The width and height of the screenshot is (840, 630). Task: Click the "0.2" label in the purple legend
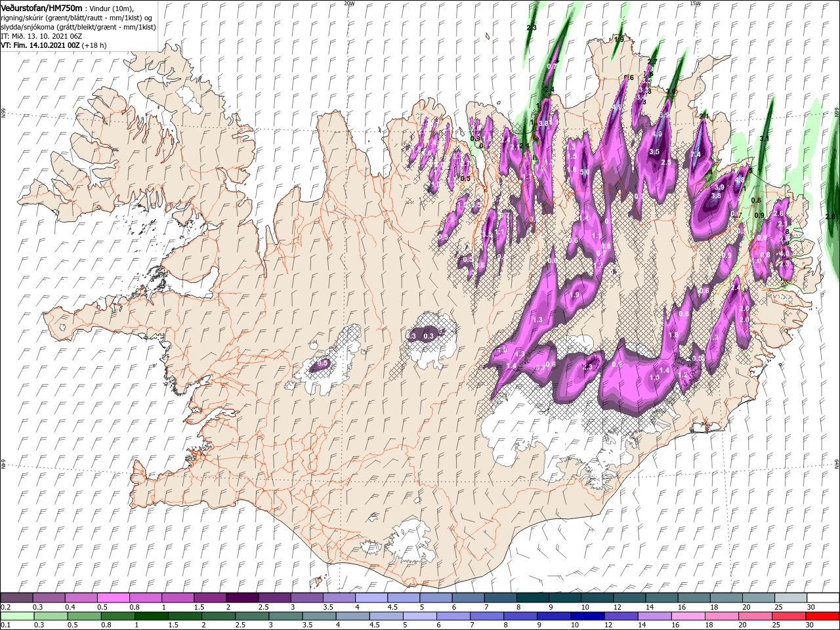point(5,607)
